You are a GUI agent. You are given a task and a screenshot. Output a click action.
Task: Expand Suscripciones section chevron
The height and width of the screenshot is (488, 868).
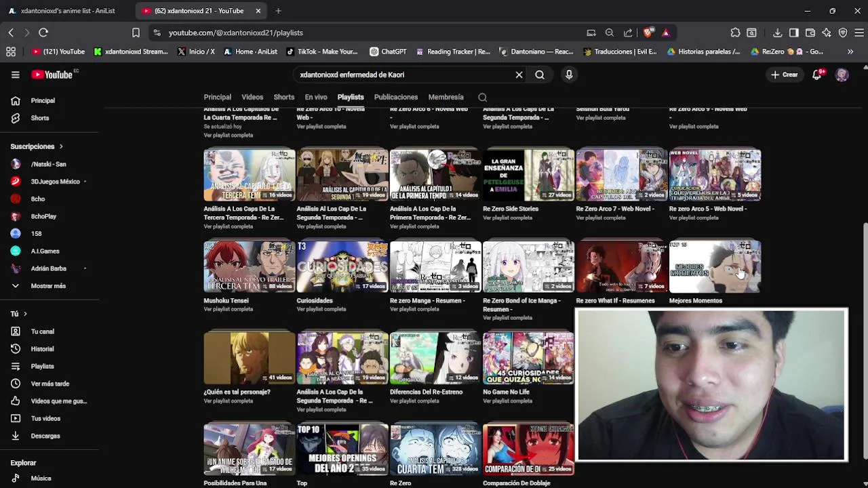pos(61,146)
